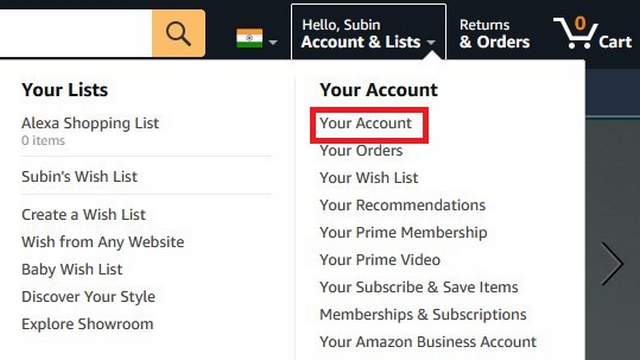640x360 pixels.
Task: Click the India flag icon
Action: 249,38
